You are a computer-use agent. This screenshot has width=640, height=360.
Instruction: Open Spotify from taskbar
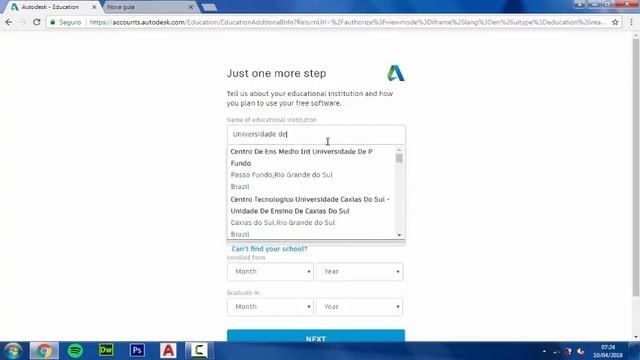(75, 351)
